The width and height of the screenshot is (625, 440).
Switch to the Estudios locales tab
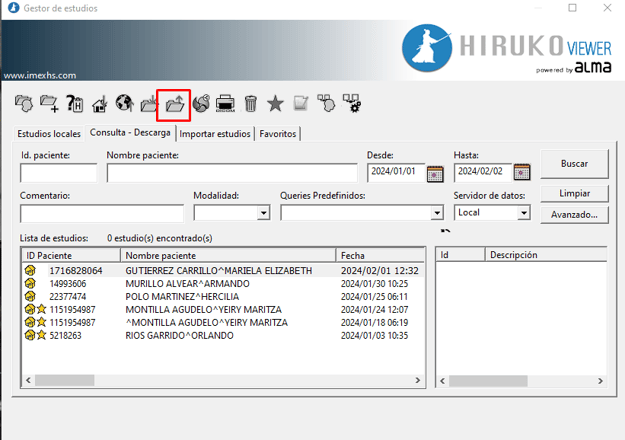tap(49, 134)
